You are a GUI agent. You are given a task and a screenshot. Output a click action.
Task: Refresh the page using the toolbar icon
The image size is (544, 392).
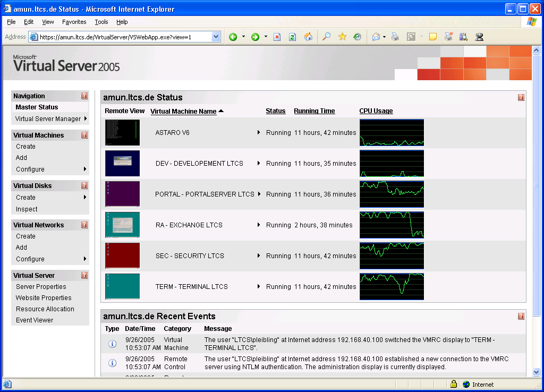coord(293,37)
